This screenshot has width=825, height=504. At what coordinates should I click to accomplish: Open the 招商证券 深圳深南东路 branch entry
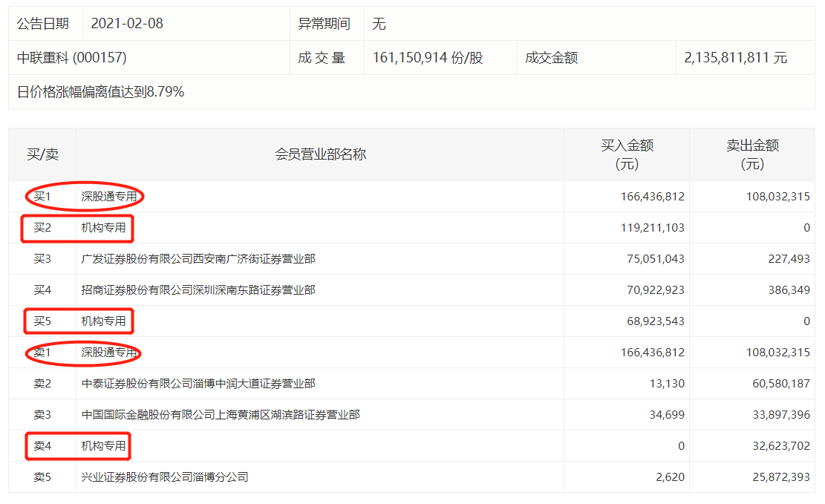click(198, 290)
